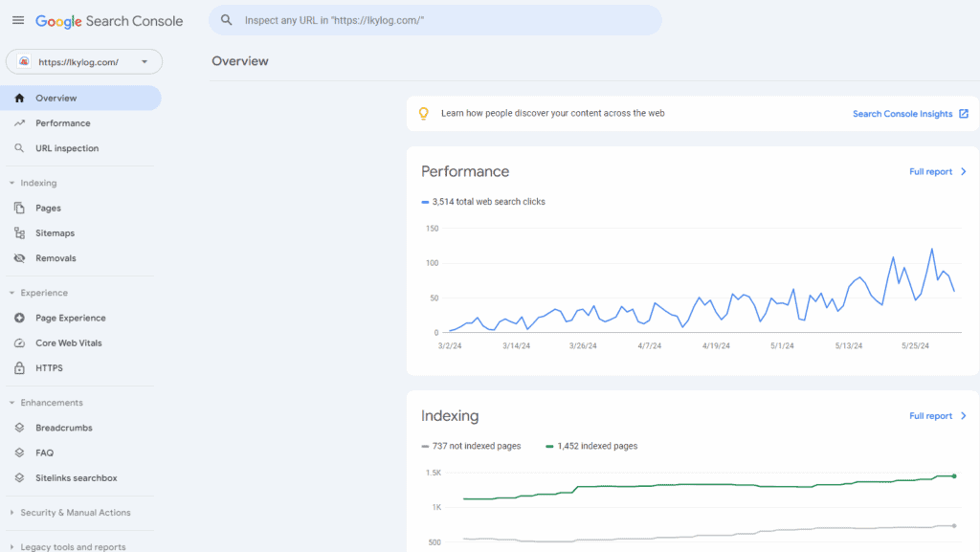Expand the Security & Manual Actions section
Screen dimensions: 980x552
tap(11, 513)
